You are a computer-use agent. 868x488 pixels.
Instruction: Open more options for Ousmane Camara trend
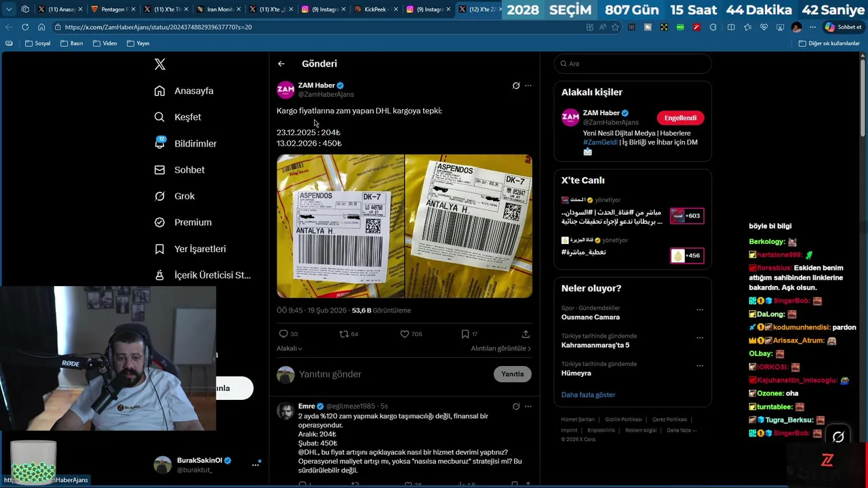click(x=700, y=310)
